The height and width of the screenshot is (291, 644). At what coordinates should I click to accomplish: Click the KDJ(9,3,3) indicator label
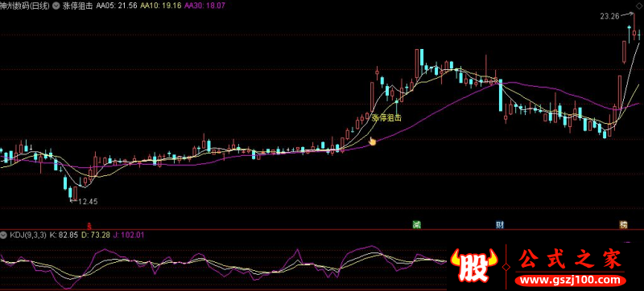coord(27,236)
